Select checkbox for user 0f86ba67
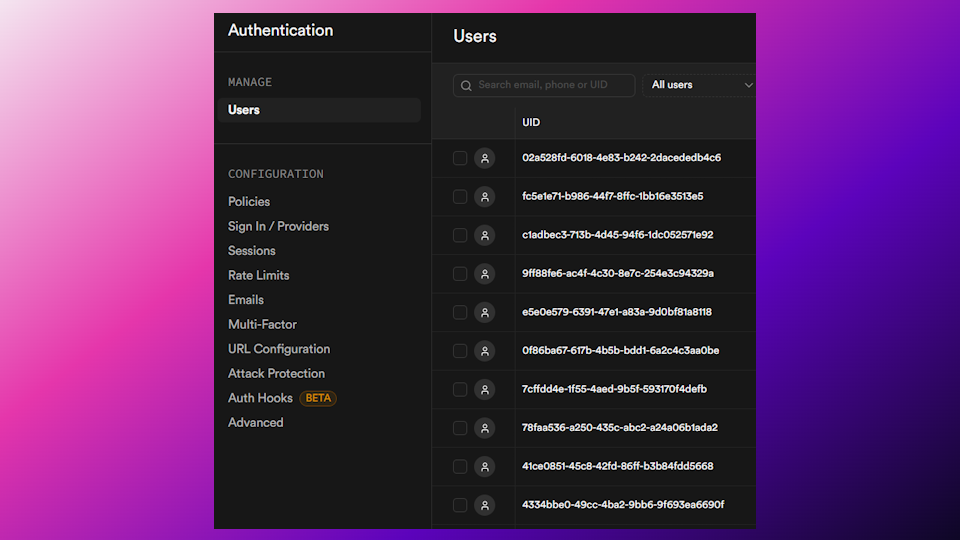This screenshot has width=960, height=540. click(460, 351)
